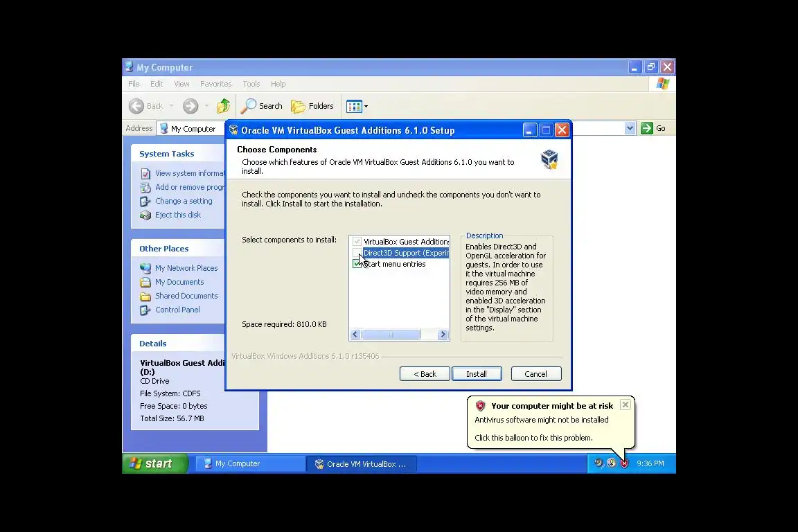Open Shared Documents link

pyautogui.click(x=186, y=296)
